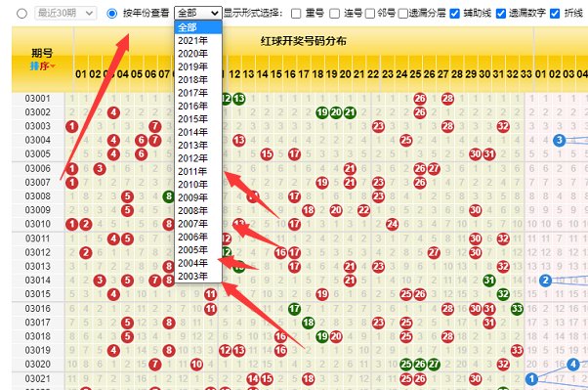Enable the 遗漏分层 checkbox
The height and width of the screenshot is (390, 588).
(403, 14)
